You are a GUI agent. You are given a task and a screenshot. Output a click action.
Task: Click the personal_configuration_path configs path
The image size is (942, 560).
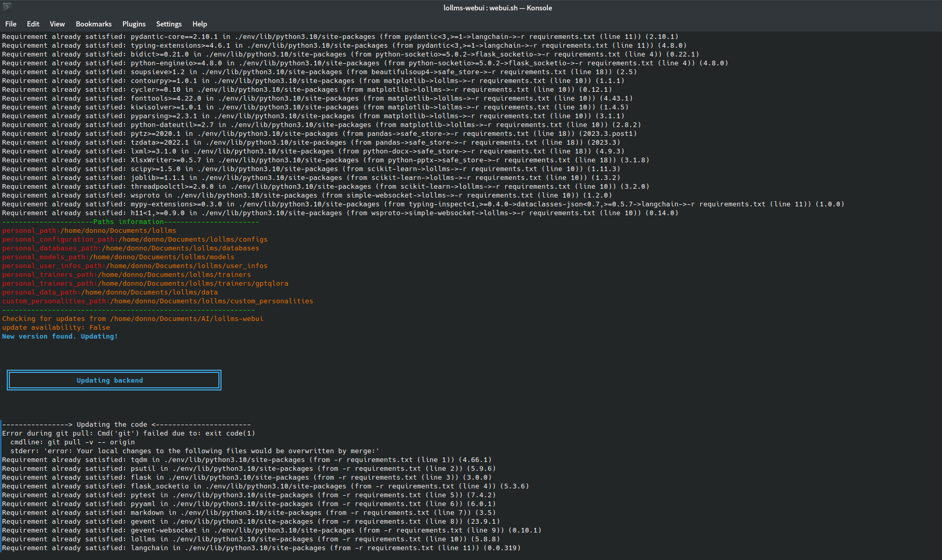point(134,239)
